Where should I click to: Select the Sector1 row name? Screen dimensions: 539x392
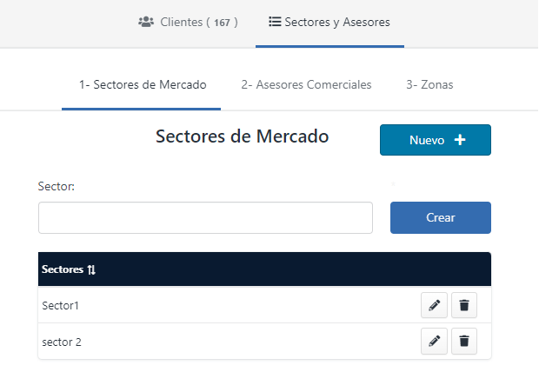click(61, 306)
